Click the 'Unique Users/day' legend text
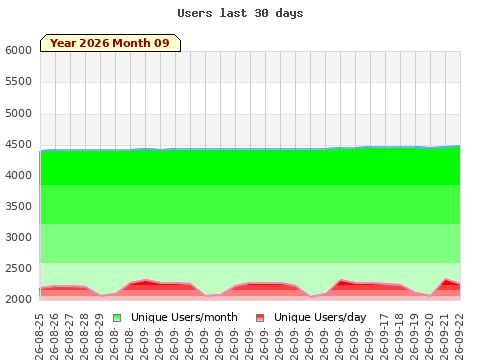The width and height of the screenshot is (480, 360). click(x=320, y=317)
